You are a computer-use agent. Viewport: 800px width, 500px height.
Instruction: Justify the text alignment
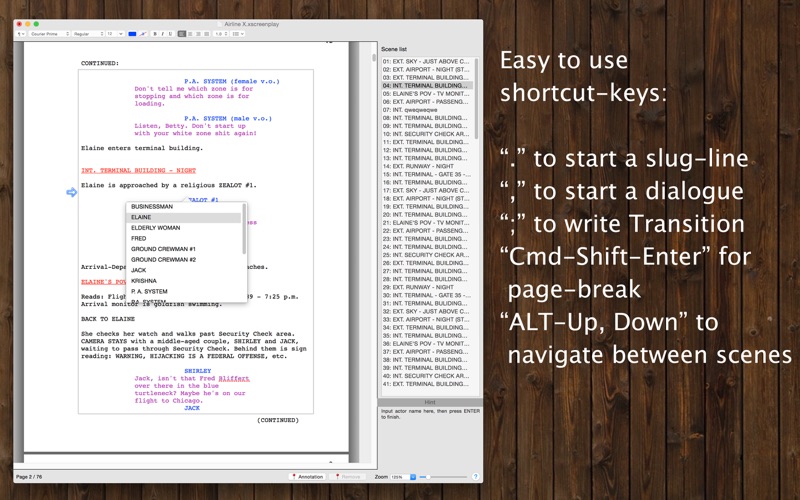207,34
